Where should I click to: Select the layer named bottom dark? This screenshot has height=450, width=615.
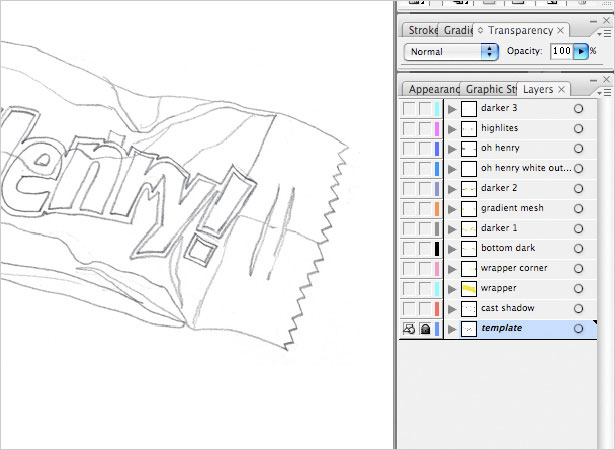(508, 248)
